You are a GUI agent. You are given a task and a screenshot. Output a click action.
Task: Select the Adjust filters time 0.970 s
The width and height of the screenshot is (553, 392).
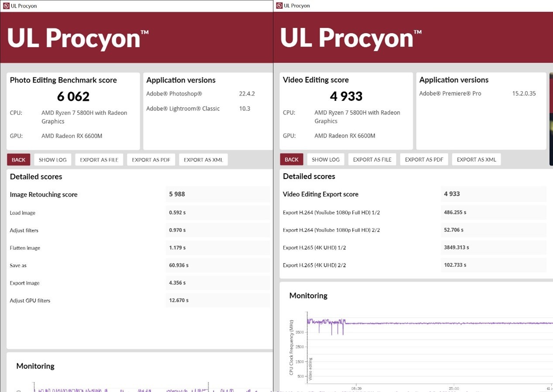177,230
